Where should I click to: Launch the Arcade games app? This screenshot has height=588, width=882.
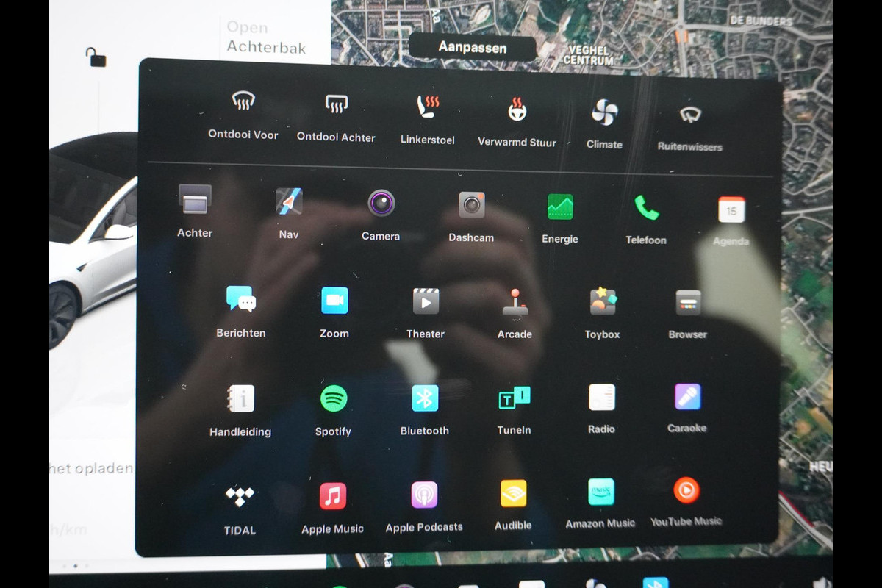(515, 302)
